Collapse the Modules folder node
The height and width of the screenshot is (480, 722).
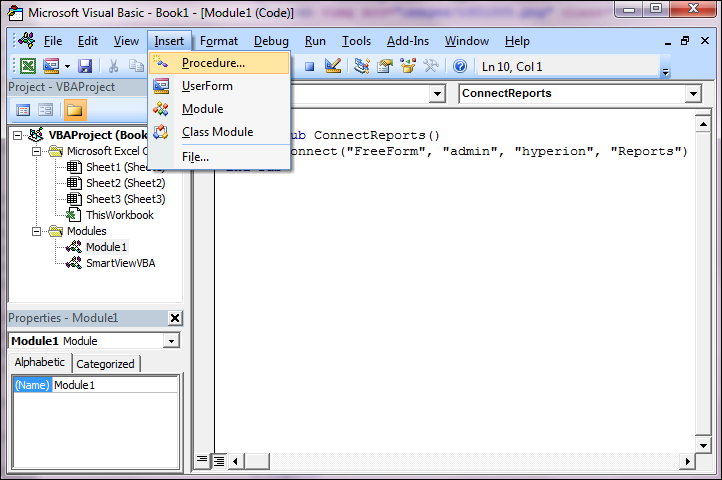[x=36, y=231]
